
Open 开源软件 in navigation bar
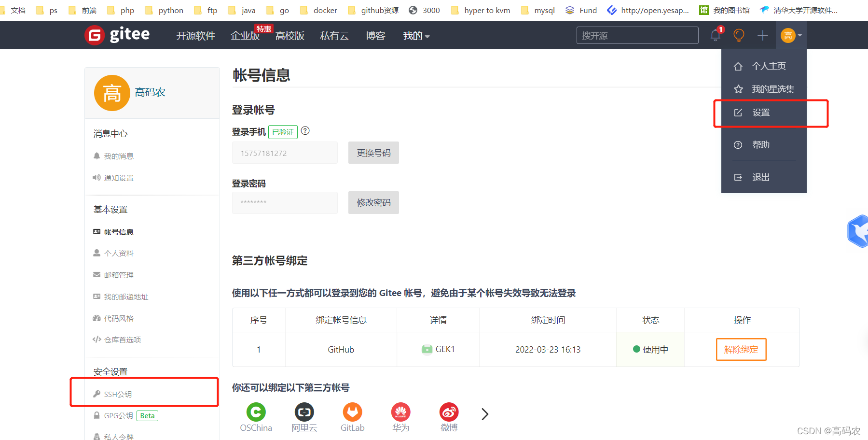point(195,36)
